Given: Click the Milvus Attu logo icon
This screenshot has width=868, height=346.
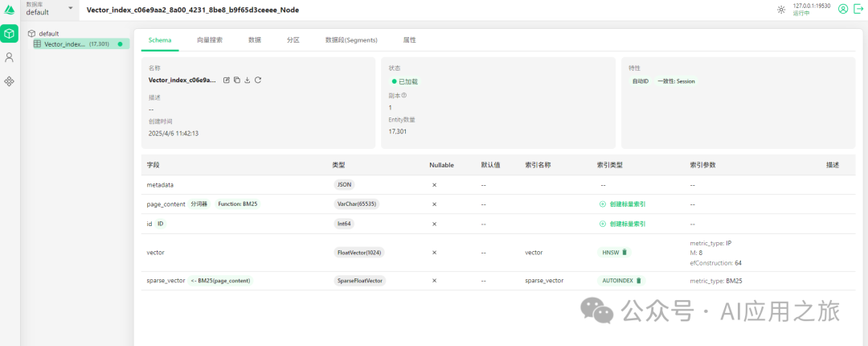Looking at the screenshot, I should pos(10,10).
